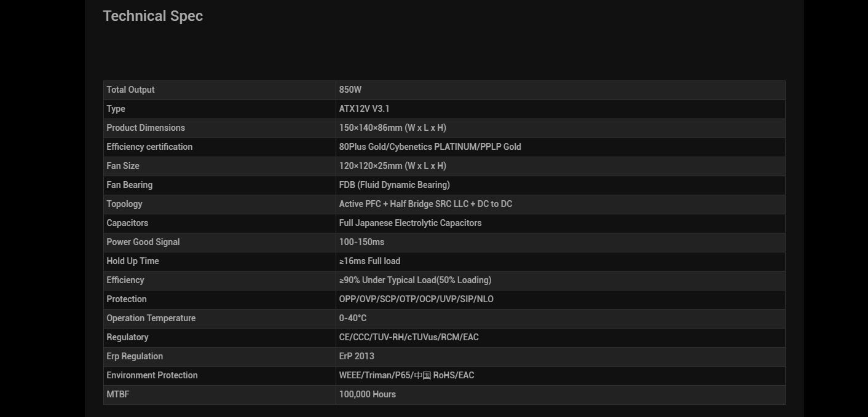The image size is (868, 417).
Task: Click the 'Total Output' row label
Action: 130,90
